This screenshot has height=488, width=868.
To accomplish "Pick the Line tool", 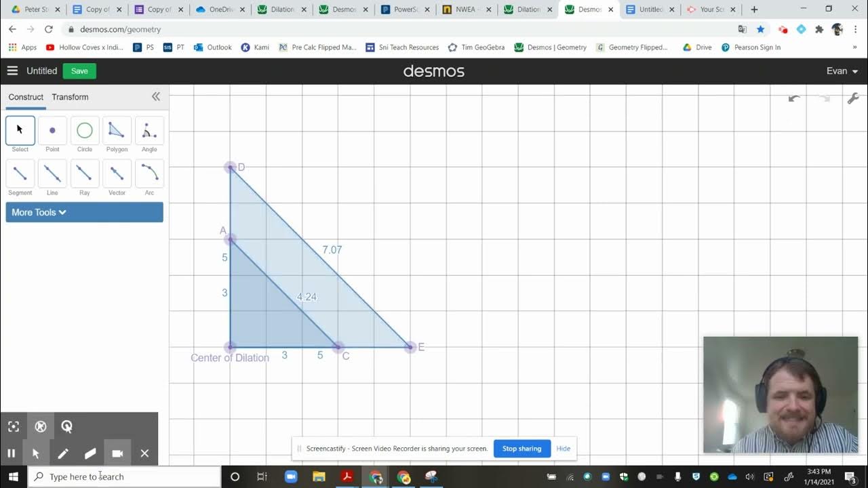I will (52, 174).
